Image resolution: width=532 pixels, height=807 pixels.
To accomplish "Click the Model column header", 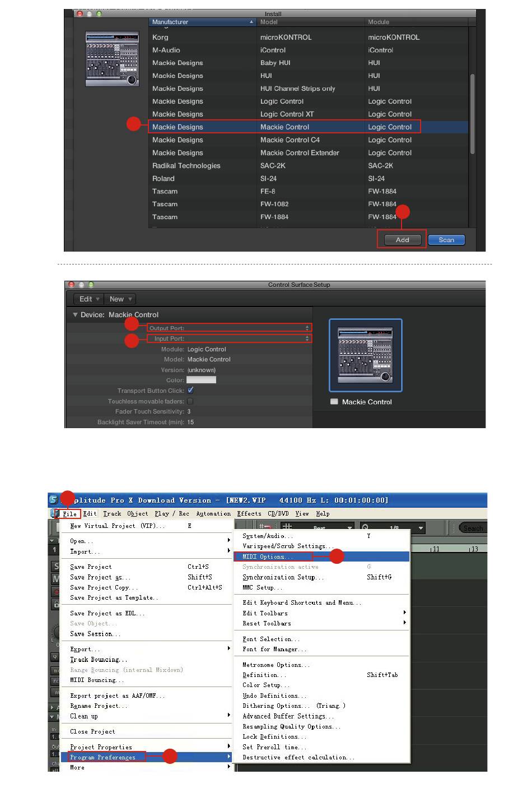I will pyautogui.click(x=311, y=22).
